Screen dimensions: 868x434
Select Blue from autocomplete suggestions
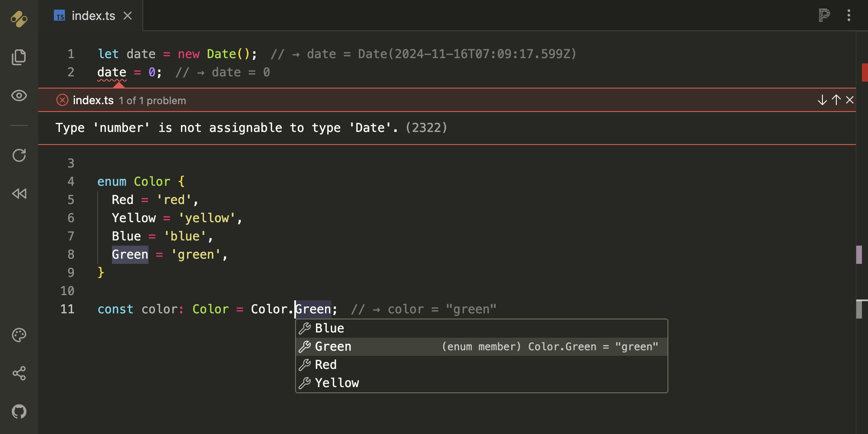tap(330, 329)
